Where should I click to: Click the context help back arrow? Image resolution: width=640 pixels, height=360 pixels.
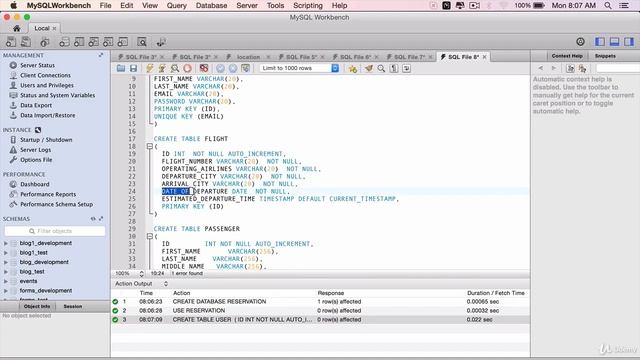click(540, 68)
